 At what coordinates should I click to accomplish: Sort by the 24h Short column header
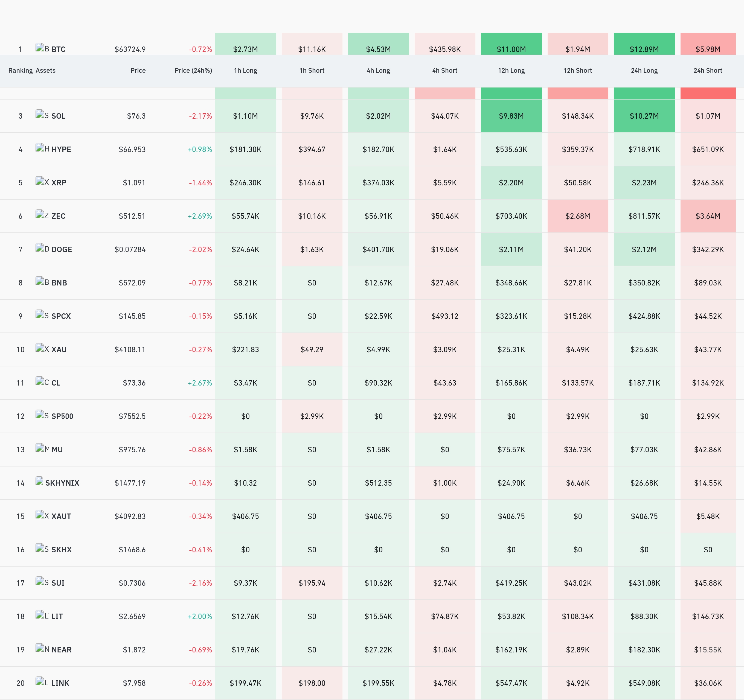coord(708,70)
